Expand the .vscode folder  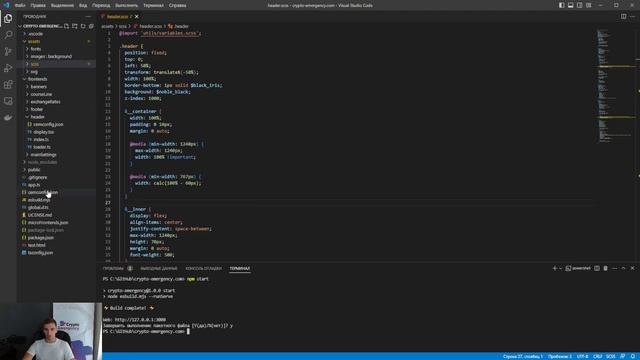[36, 34]
